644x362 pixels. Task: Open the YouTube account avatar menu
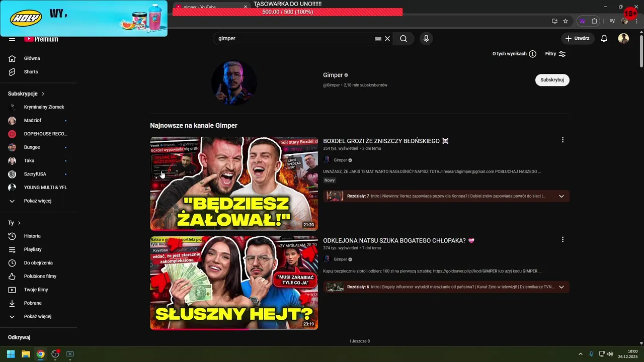(x=623, y=38)
